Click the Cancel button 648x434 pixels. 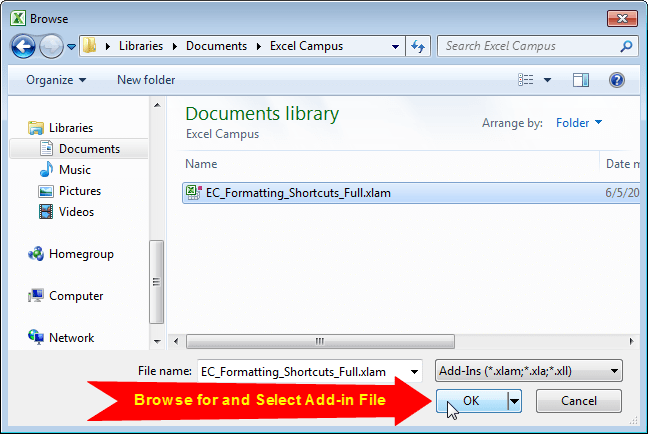(579, 401)
